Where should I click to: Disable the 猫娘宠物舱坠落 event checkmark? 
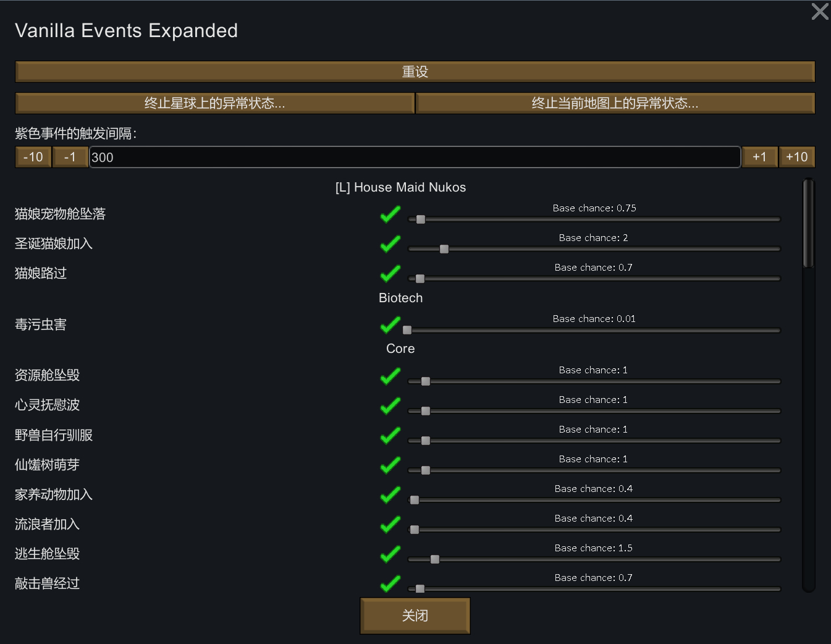tap(390, 214)
